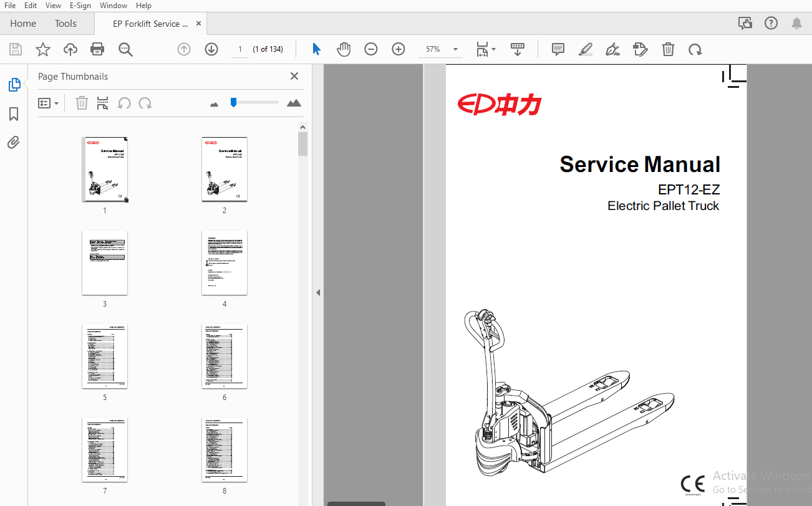Open Page Thumbnails sidebar icon
The image size is (812, 506).
pyautogui.click(x=14, y=85)
